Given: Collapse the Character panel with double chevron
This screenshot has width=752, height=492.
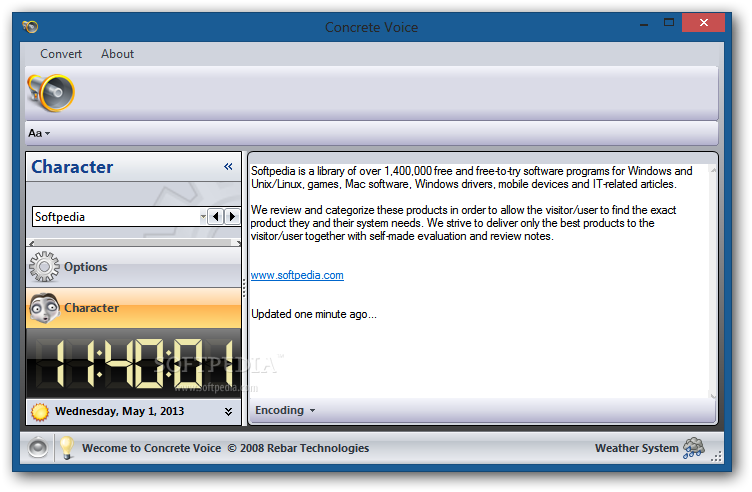Looking at the screenshot, I should [228, 166].
